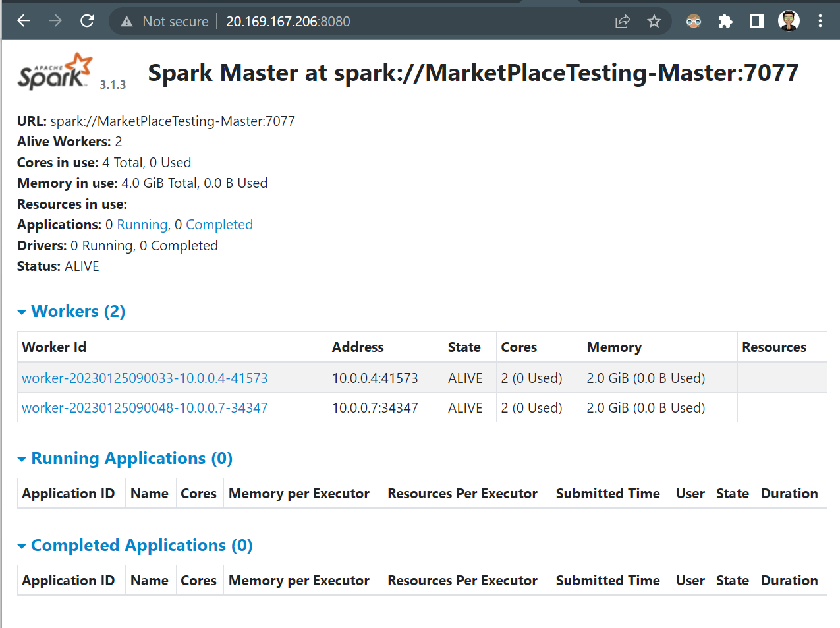The height and width of the screenshot is (628, 840).
Task: Open the Extensions puzzle icon
Action: pyautogui.click(x=725, y=22)
